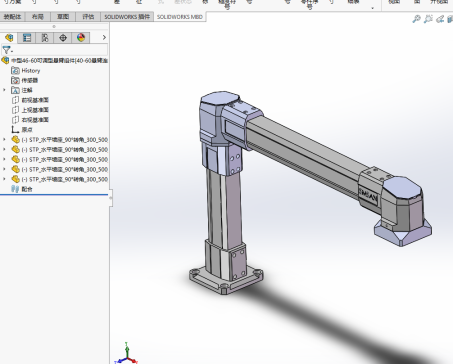The width and height of the screenshot is (453, 364).
Task: Select the 前视基准面 plane
Action: pos(35,100)
